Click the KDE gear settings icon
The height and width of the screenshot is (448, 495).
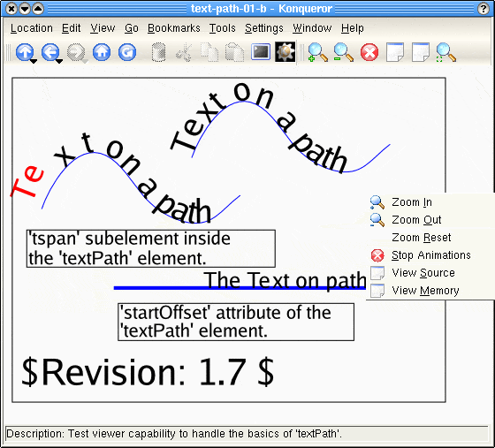pos(286,52)
